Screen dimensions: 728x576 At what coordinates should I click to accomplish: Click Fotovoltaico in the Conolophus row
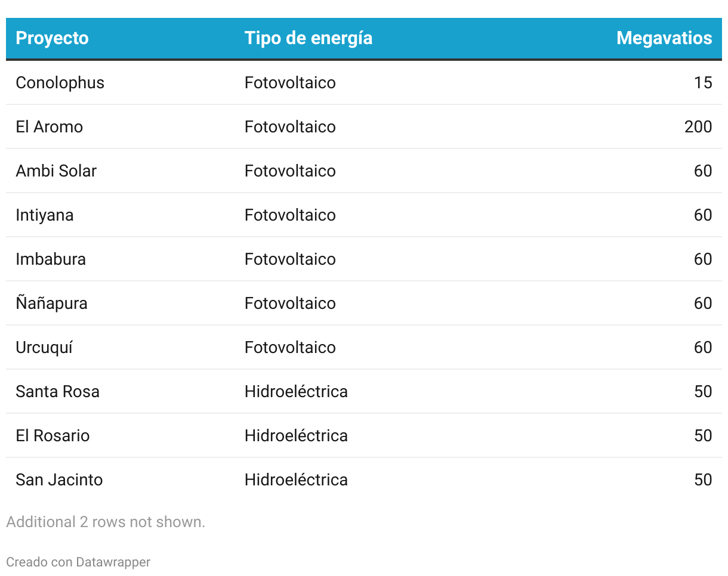(x=290, y=82)
